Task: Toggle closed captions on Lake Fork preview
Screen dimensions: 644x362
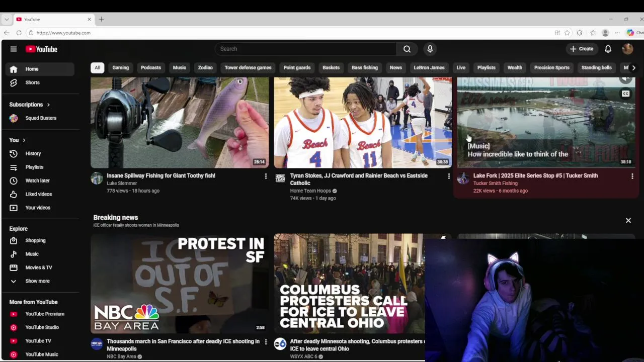Action: coord(625,94)
